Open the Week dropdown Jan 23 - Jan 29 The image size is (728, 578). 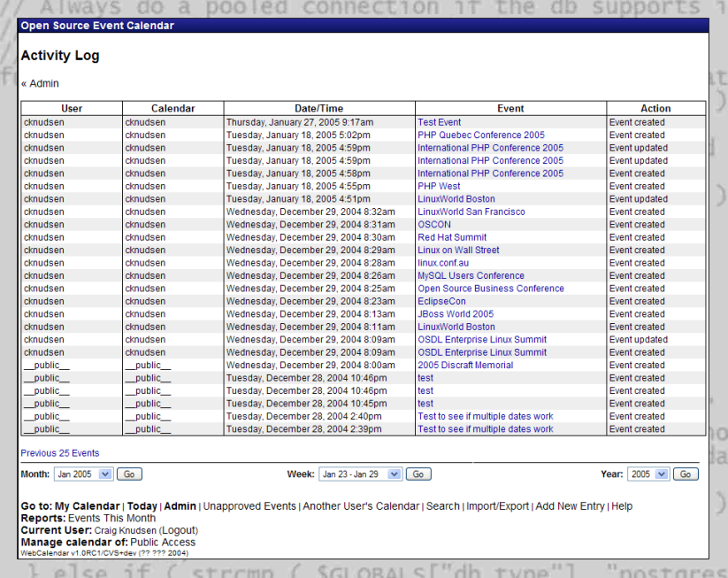pyautogui.click(x=360, y=474)
